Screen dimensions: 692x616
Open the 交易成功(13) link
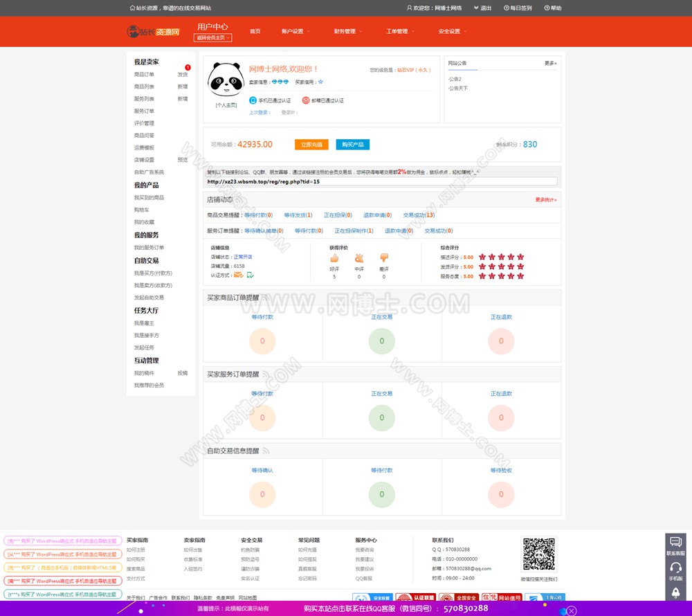(419, 215)
